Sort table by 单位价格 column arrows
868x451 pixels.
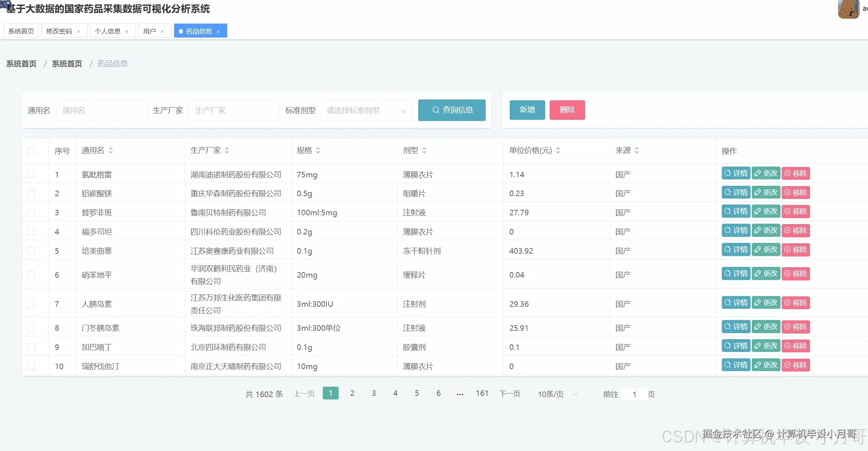[558, 151]
